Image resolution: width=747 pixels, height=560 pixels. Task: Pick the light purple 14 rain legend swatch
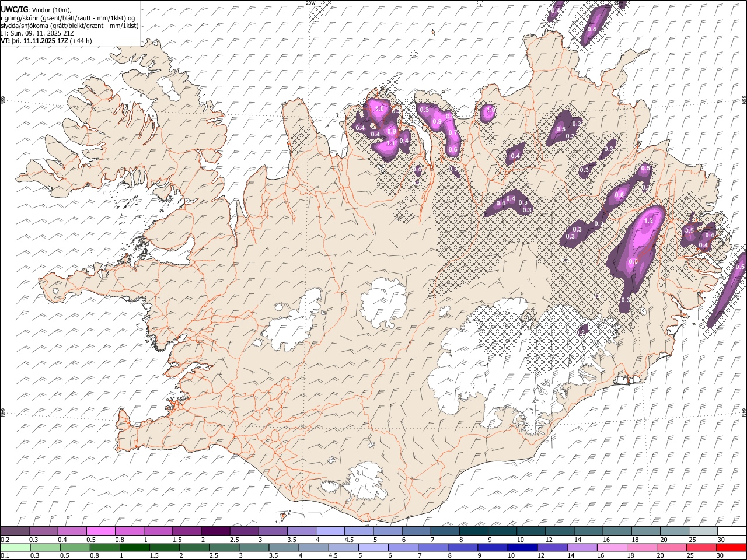(582, 547)
